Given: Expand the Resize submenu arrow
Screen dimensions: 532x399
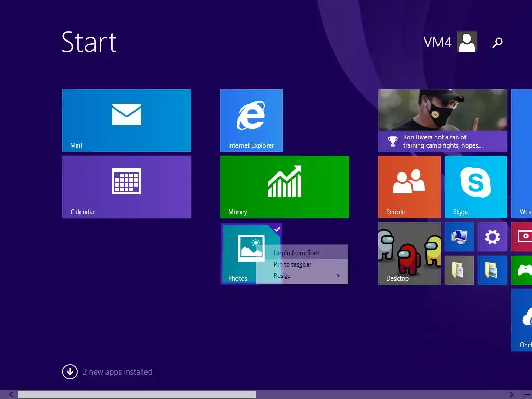Looking at the screenshot, I should [x=338, y=276].
